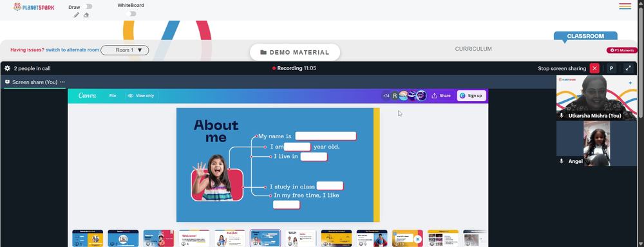Viewport: 644px width, 247px height.
Task: Open the View only dropdown
Action: point(141,96)
